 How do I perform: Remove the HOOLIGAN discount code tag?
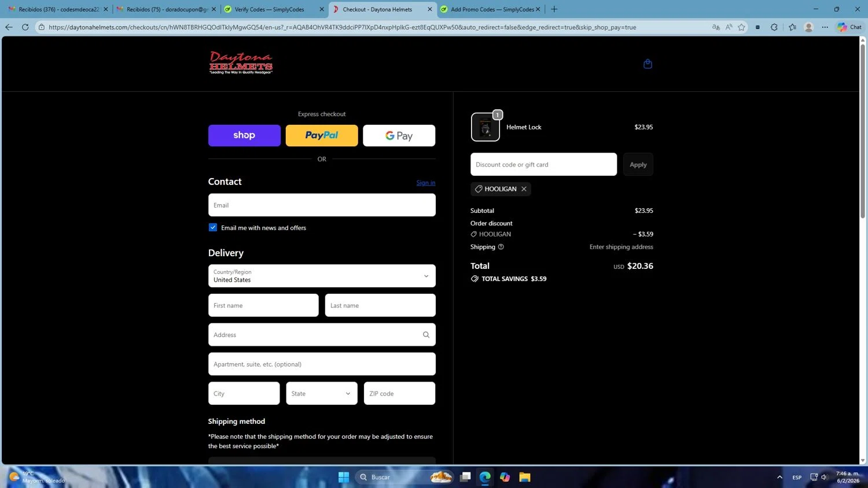(x=524, y=189)
